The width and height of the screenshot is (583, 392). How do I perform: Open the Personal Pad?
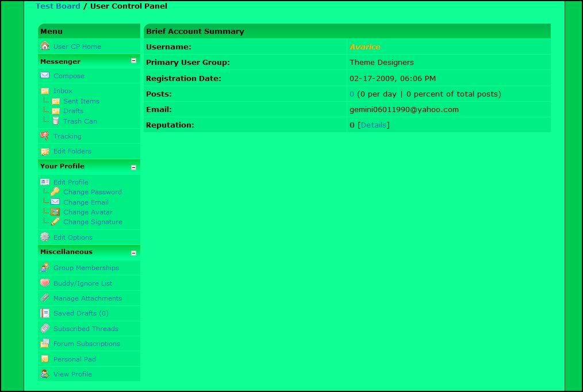click(x=75, y=359)
